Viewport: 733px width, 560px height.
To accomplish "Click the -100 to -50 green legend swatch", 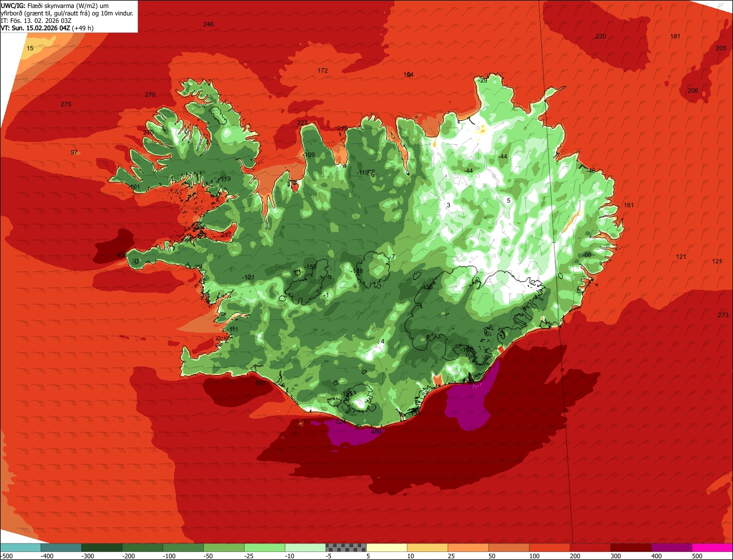I will [x=183, y=547].
